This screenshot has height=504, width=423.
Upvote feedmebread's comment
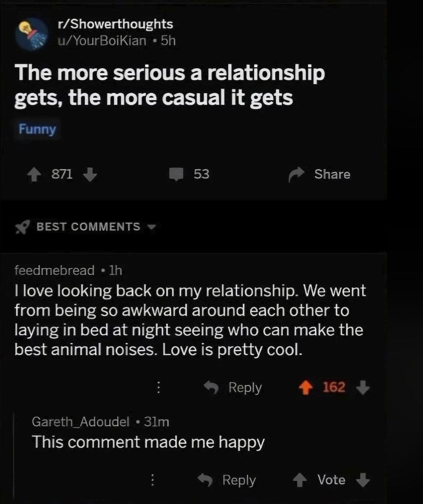[307, 387]
